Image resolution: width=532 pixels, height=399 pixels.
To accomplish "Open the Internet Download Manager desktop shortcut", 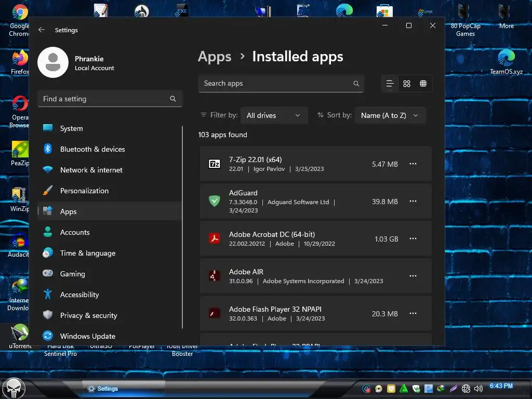I will 19,295.
